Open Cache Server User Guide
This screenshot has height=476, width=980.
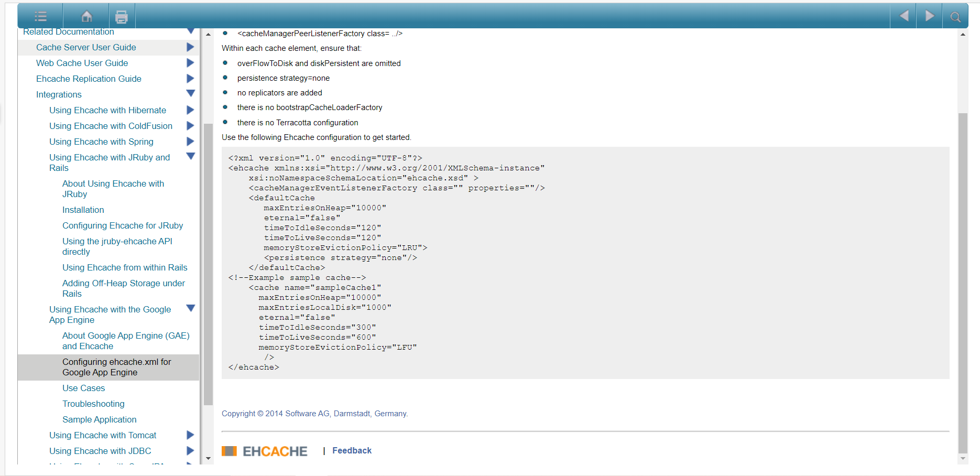[86, 47]
